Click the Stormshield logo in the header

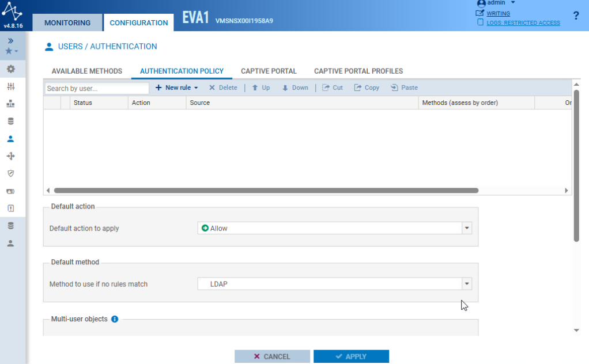coord(12,12)
